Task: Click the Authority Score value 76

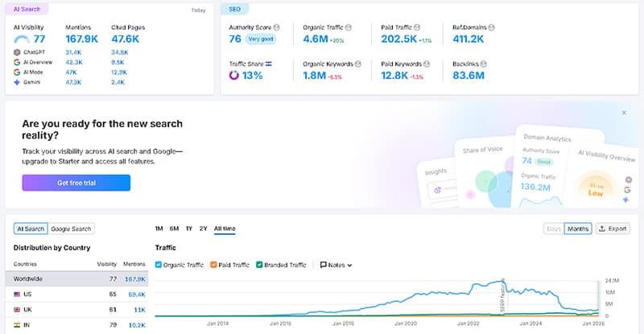Action: [235, 39]
